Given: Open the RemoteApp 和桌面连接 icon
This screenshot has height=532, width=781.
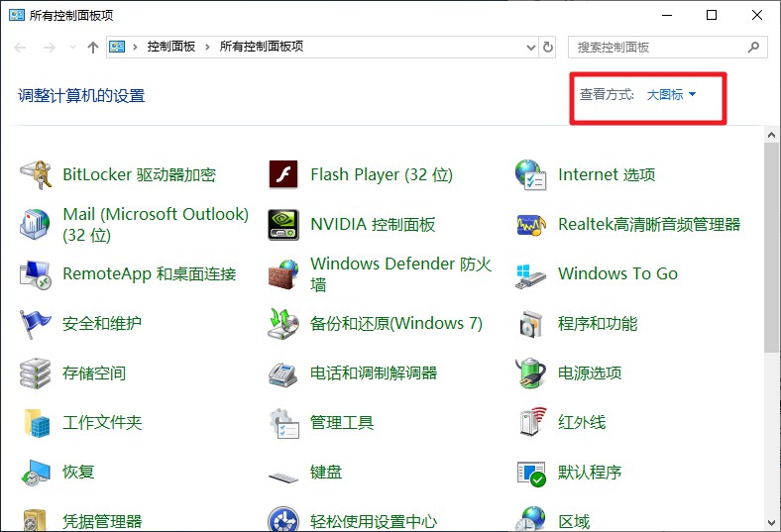Looking at the screenshot, I should (x=35, y=274).
